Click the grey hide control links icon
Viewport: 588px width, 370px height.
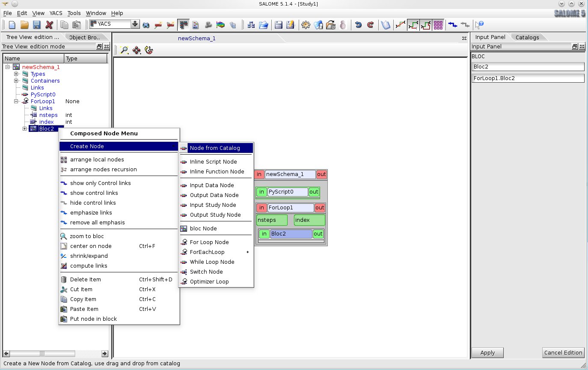pyautogui.click(x=465, y=25)
